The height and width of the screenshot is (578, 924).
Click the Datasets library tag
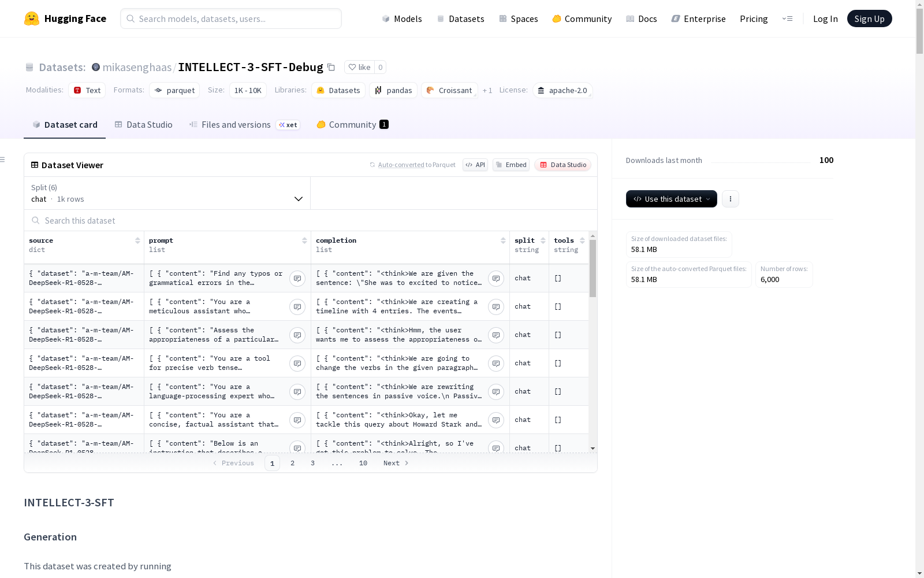click(x=338, y=90)
